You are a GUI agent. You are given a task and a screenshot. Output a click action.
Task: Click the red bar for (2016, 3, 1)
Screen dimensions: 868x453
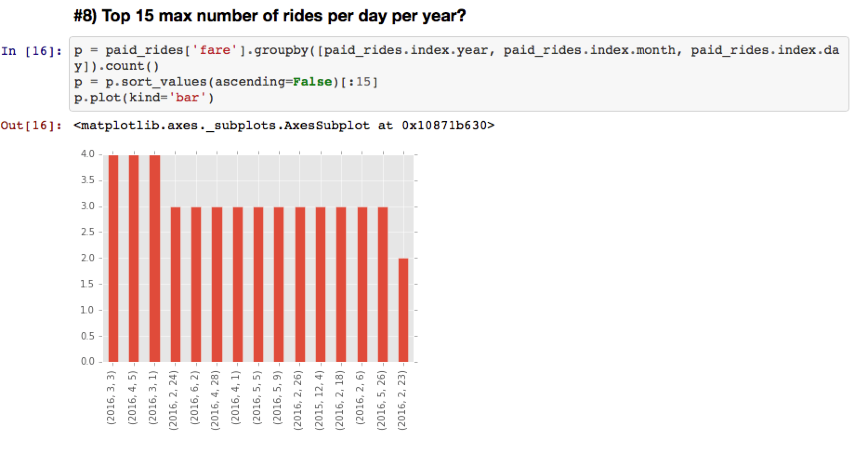154,258
